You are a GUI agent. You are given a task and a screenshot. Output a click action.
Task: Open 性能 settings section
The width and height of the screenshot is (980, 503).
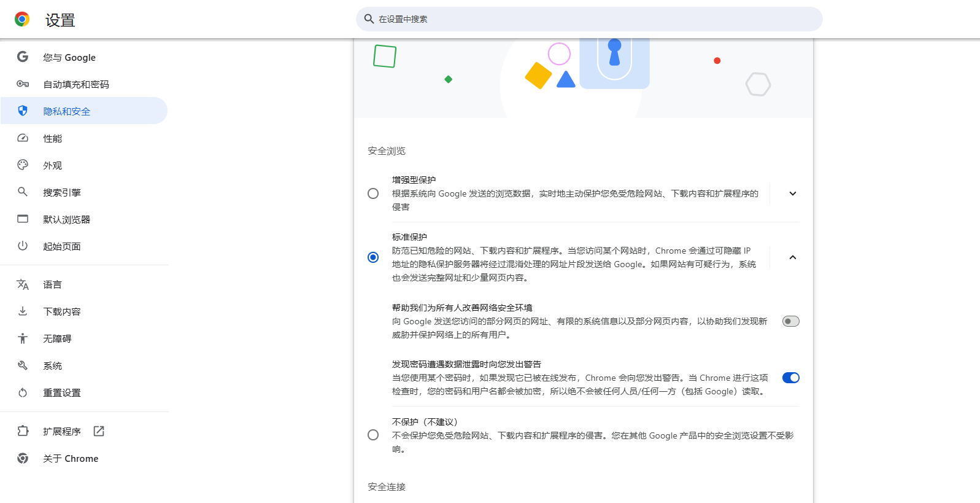(x=84, y=138)
